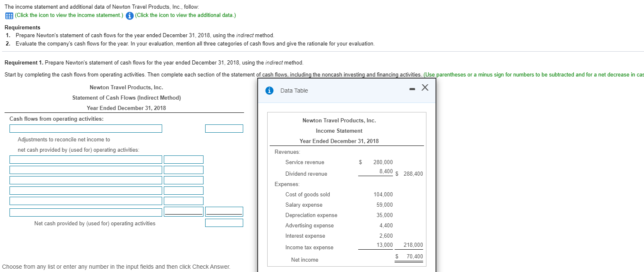The image size is (644, 272).
Task: Click "Interest expense" label
Action: 305,236
